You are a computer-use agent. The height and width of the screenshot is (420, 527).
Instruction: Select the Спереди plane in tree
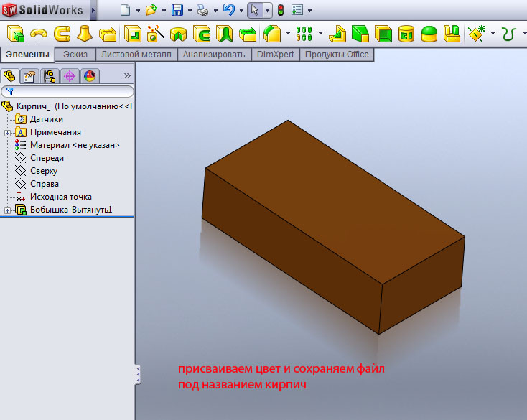47,158
